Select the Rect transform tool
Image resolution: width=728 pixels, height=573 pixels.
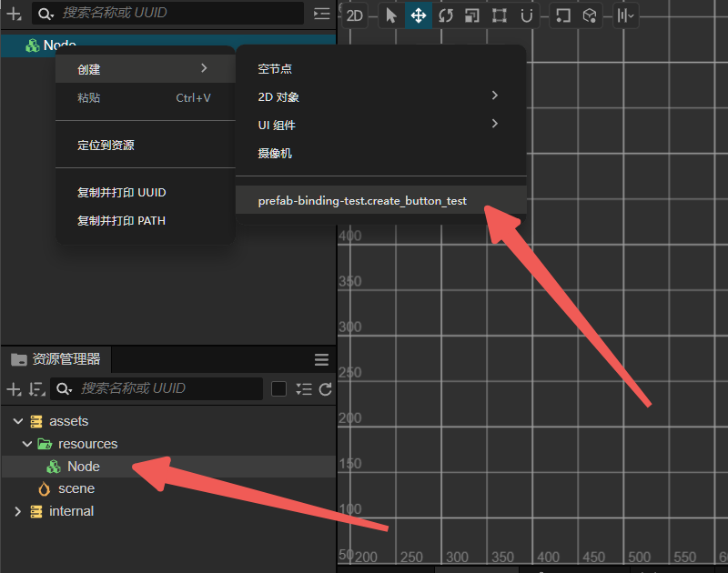click(499, 15)
